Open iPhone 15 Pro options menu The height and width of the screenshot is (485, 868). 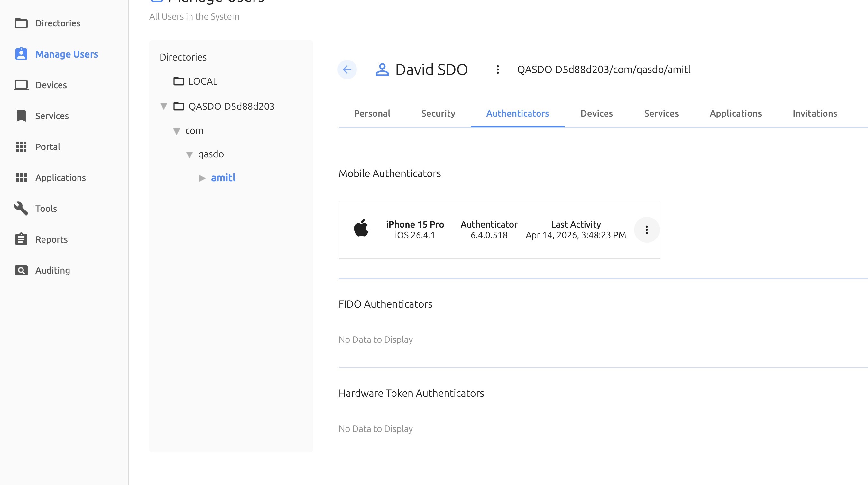(646, 230)
